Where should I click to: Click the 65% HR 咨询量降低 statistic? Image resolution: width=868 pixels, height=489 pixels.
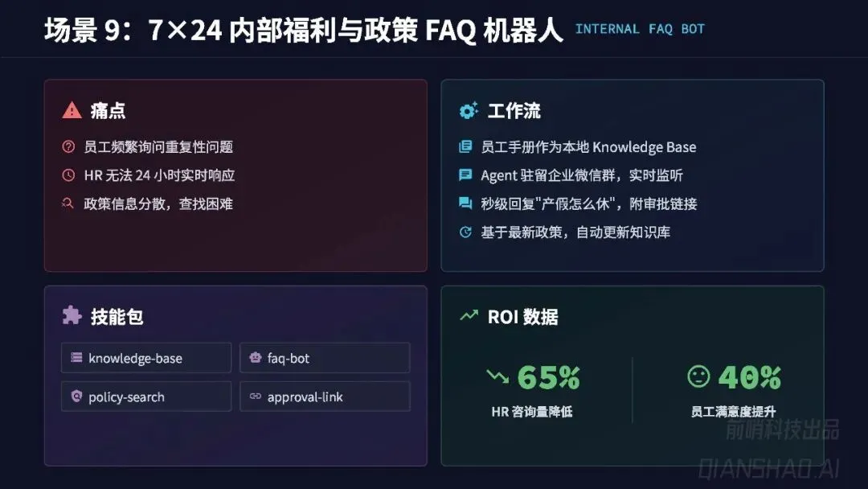point(533,391)
